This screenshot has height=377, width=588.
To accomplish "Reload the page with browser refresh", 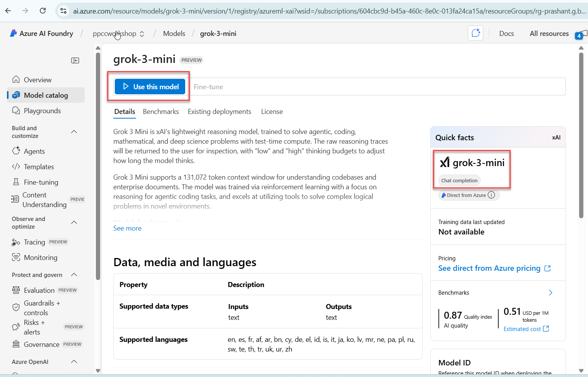I will point(43,11).
